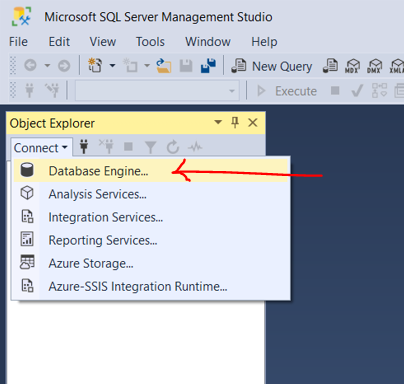Open the Tools menu

pos(150,42)
